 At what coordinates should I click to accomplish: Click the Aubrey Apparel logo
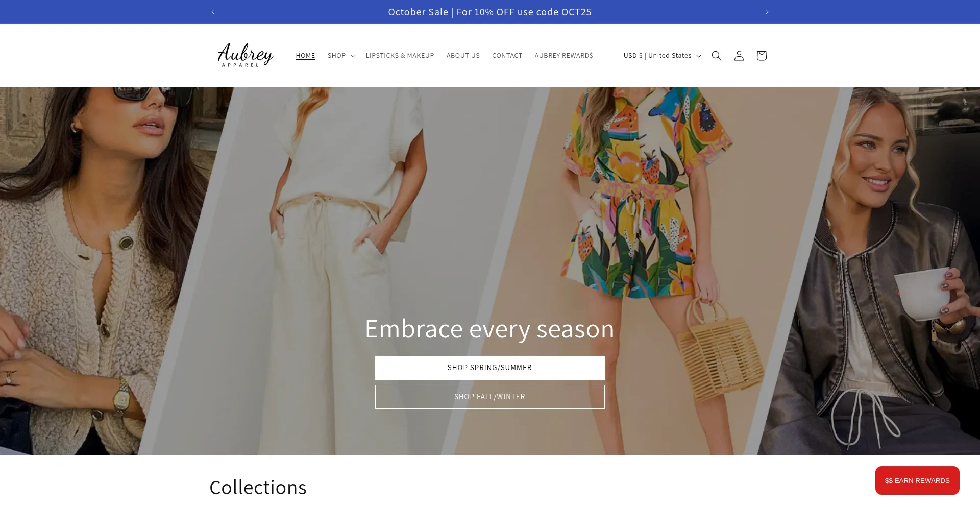(x=246, y=55)
